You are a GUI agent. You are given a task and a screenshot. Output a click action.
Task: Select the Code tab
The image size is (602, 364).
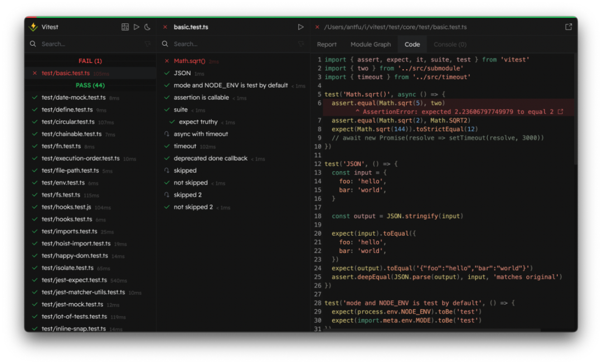tap(412, 44)
